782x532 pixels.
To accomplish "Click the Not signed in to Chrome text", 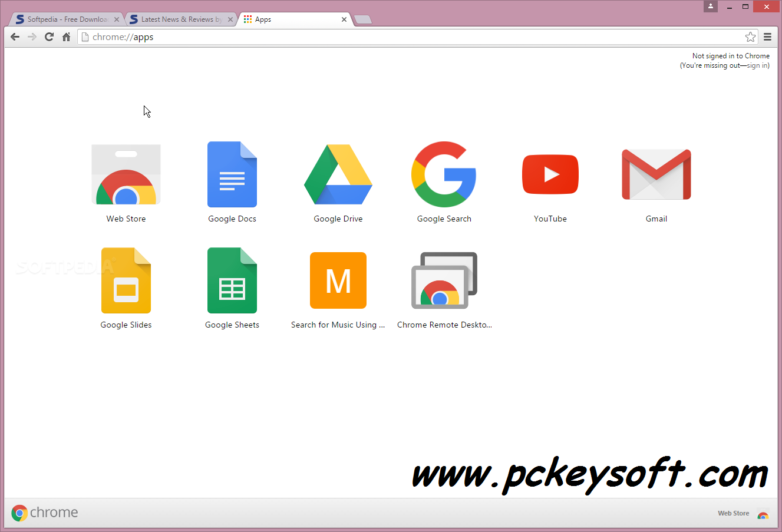I will coord(731,56).
